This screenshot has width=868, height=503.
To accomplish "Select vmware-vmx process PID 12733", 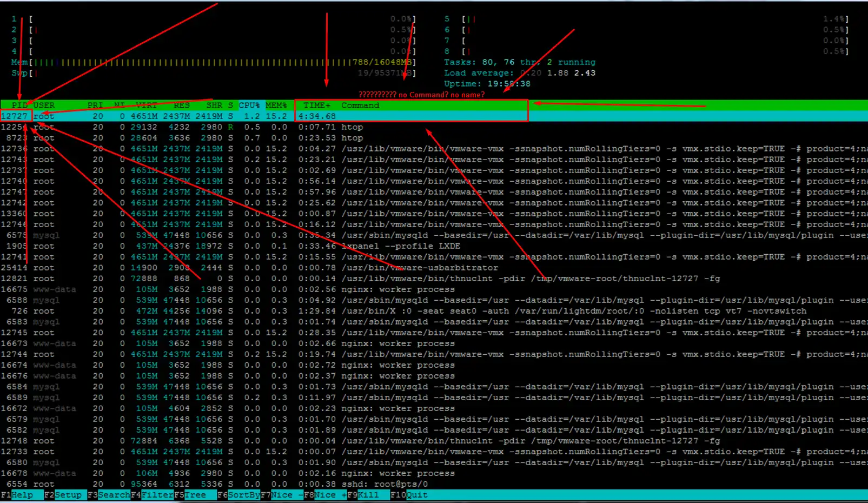I will [434, 452].
